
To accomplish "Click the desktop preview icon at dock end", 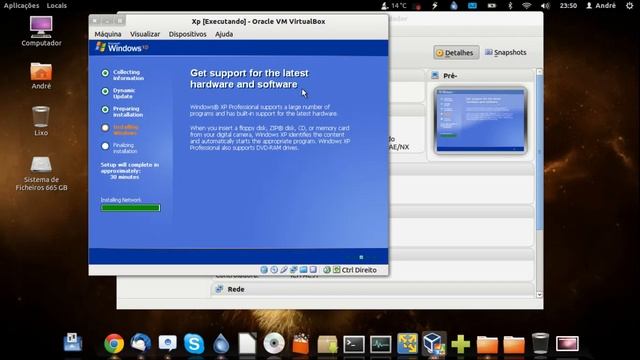I will [567, 344].
